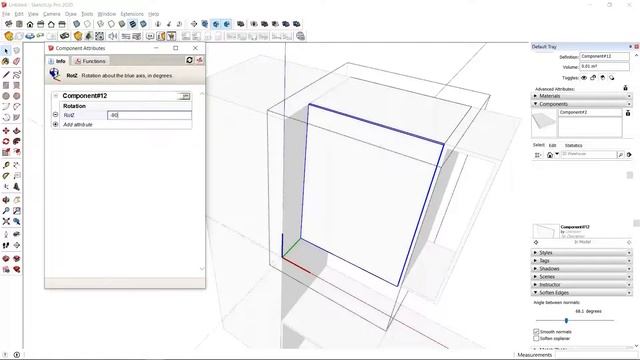Click the Measurements box
Screen dimensions: 640x360
tap(596, 355)
